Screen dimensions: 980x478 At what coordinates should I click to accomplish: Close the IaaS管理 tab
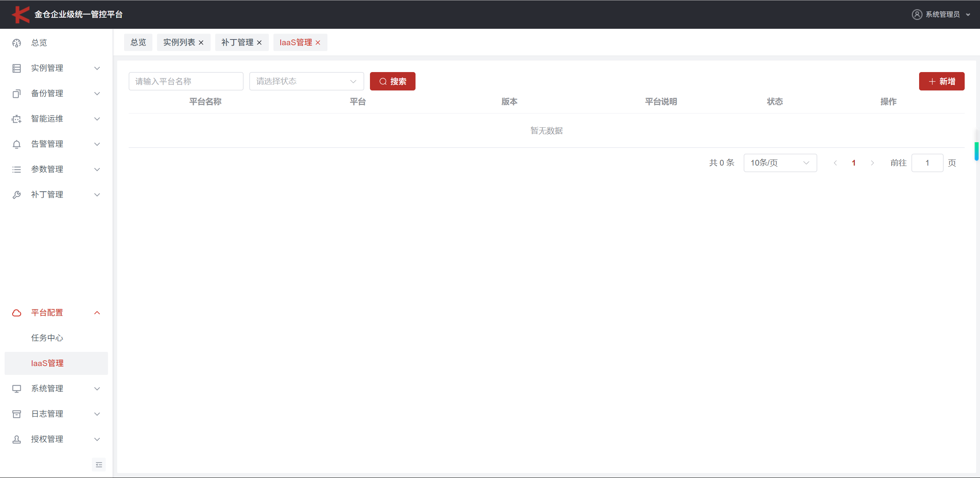[x=318, y=43]
